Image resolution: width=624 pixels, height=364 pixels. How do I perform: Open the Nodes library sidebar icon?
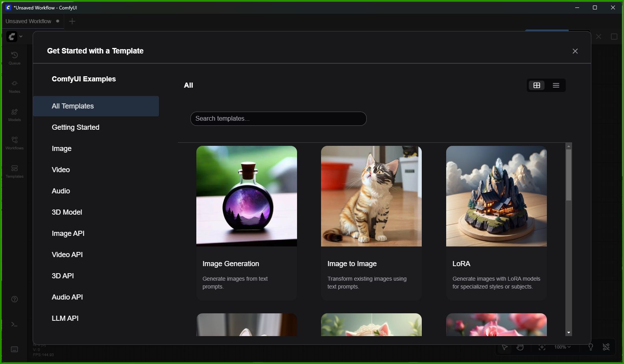pos(15,86)
